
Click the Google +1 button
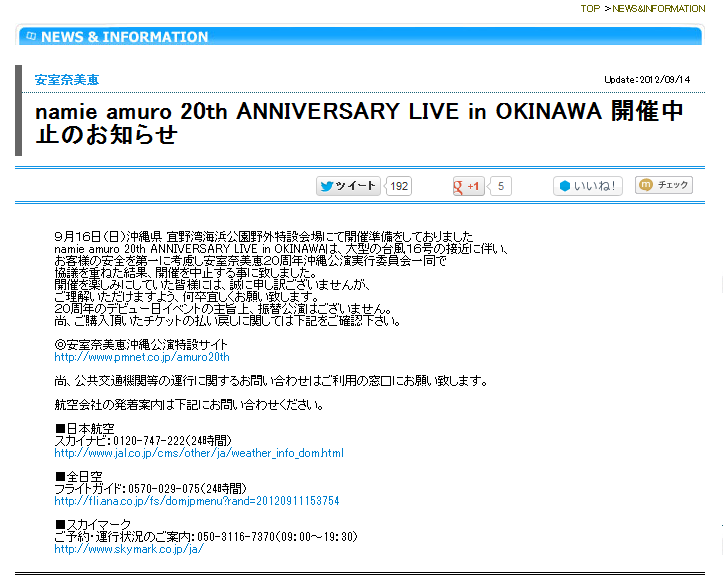(x=468, y=186)
